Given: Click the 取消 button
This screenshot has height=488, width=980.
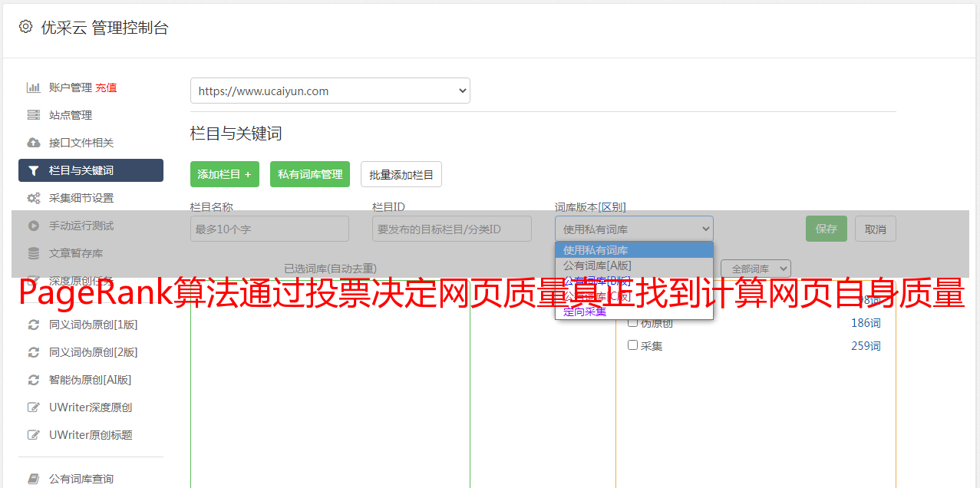Looking at the screenshot, I should pyautogui.click(x=876, y=229).
